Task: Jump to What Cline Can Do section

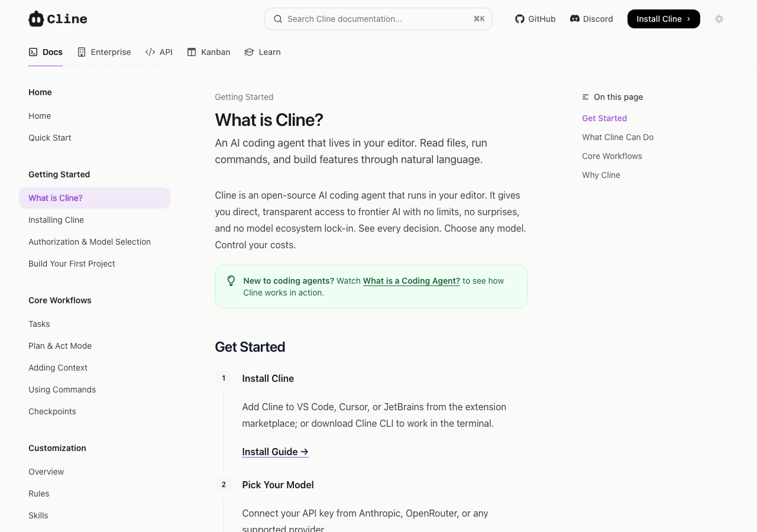Action: click(617, 137)
